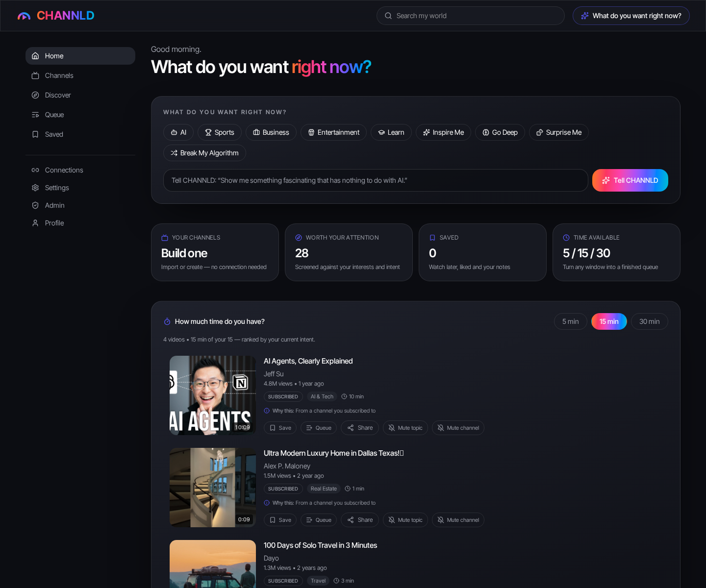Select the Surprise Me chip
The image size is (706, 588).
click(559, 132)
